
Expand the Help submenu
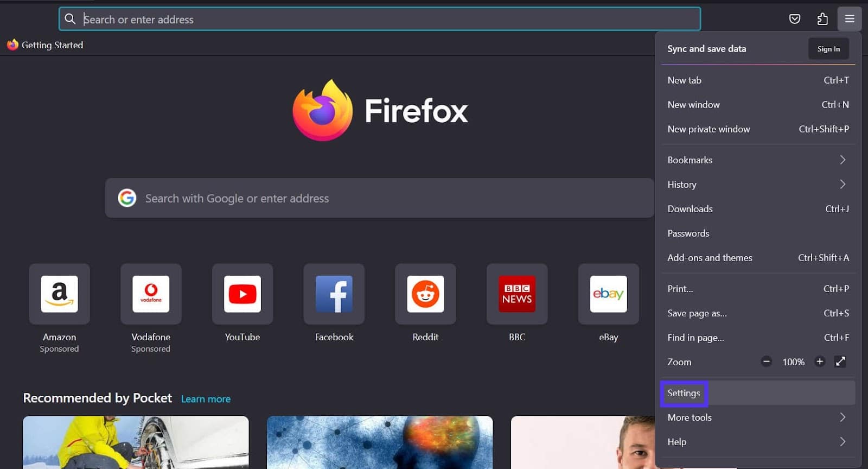pyautogui.click(x=758, y=441)
